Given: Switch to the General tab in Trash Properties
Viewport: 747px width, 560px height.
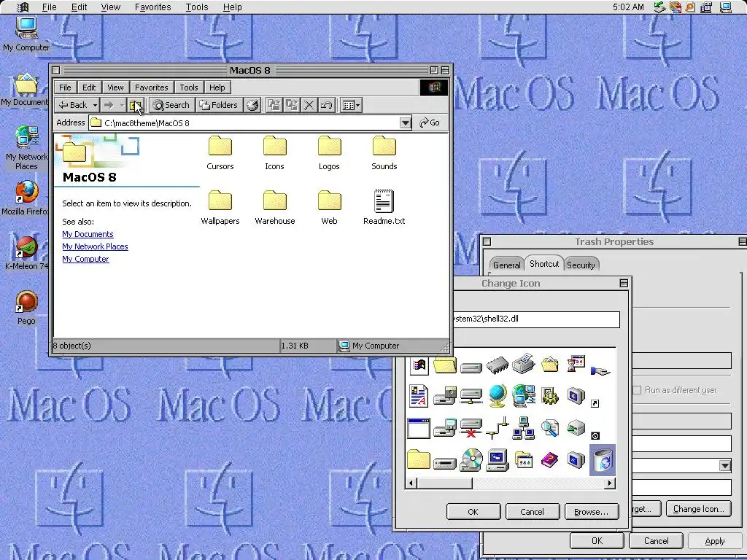Looking at the screenshot, I should 506,265.
